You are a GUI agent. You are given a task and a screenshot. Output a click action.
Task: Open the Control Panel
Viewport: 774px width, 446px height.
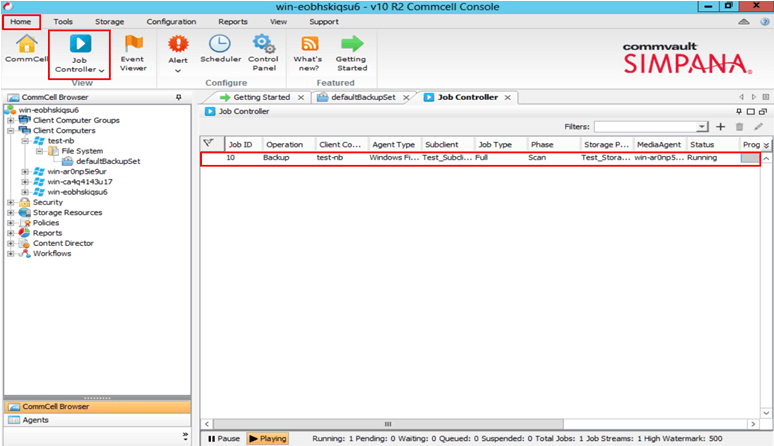tap(263, 51)
